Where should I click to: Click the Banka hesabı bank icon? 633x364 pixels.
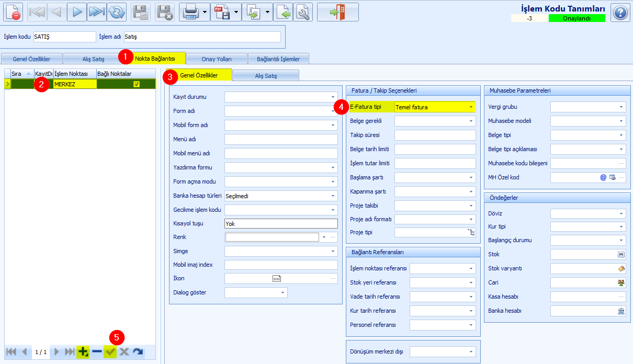(621, 311)
